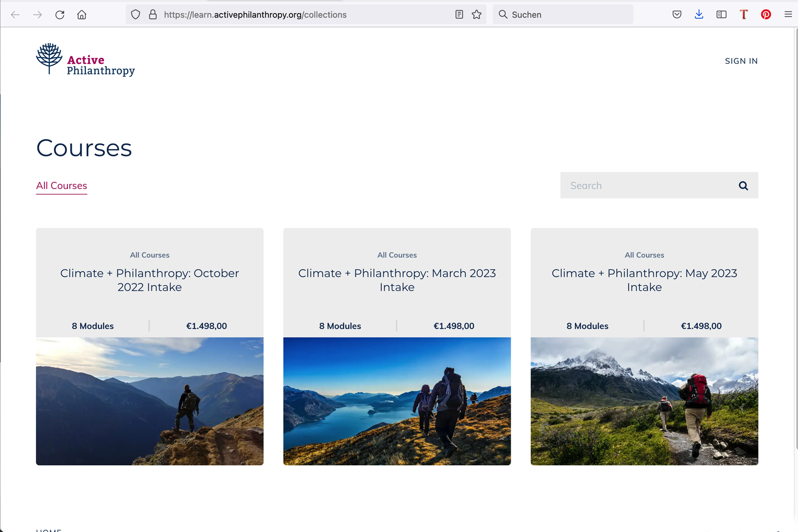Open the shield tracking protection icon

tap(136, 14)
